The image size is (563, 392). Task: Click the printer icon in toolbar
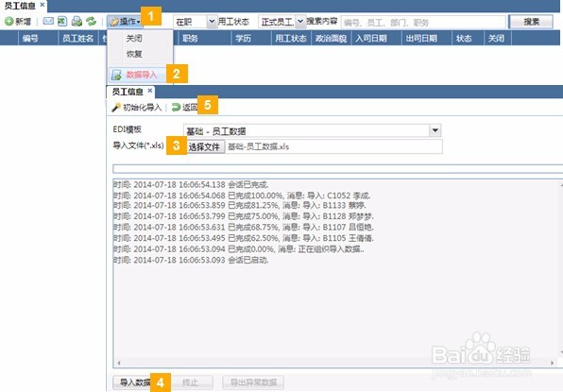77,21
